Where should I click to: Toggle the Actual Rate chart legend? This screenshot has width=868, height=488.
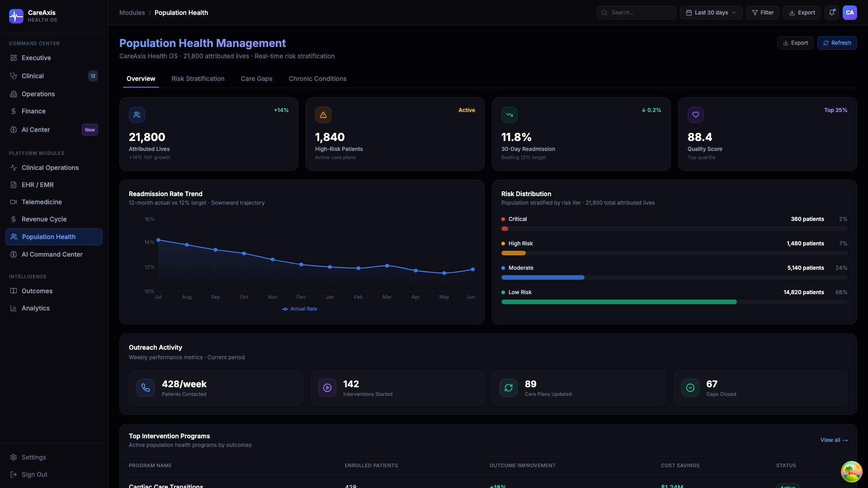[x=299, y=309]
